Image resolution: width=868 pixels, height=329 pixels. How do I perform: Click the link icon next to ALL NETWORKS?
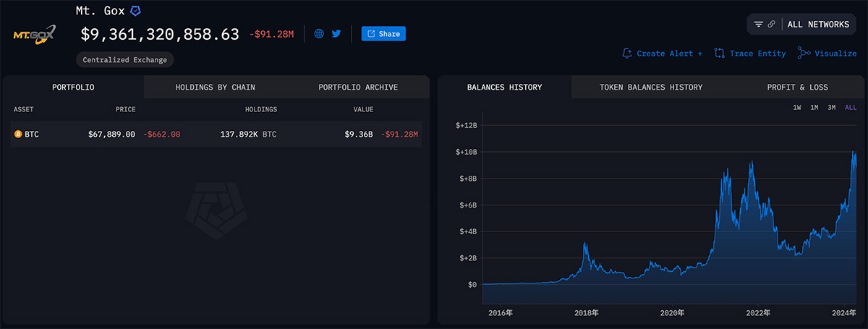click(772, 24)
